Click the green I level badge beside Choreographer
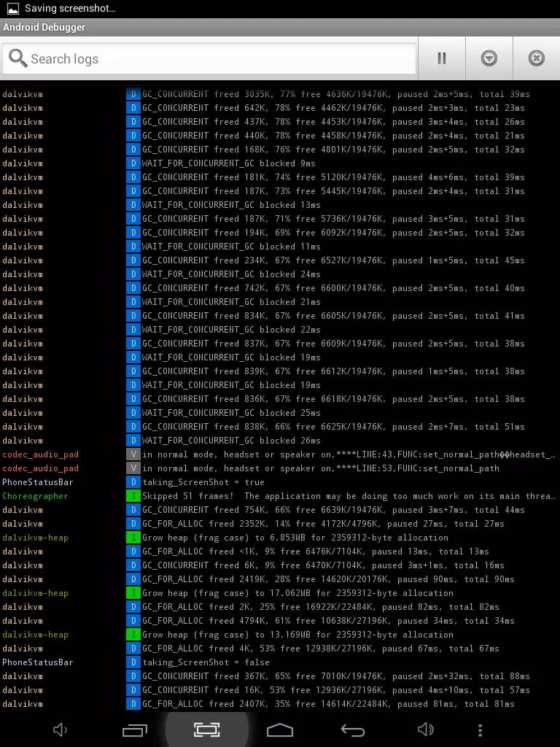 coord(133,496)
